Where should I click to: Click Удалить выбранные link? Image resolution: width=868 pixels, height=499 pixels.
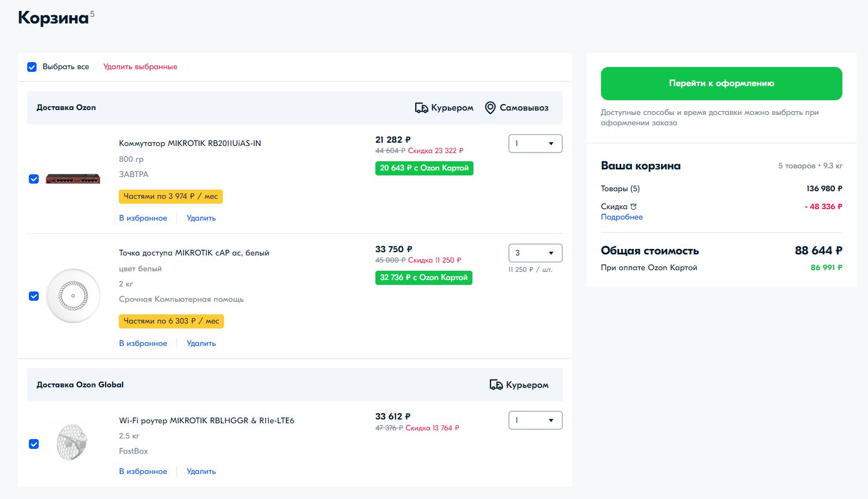141,67
